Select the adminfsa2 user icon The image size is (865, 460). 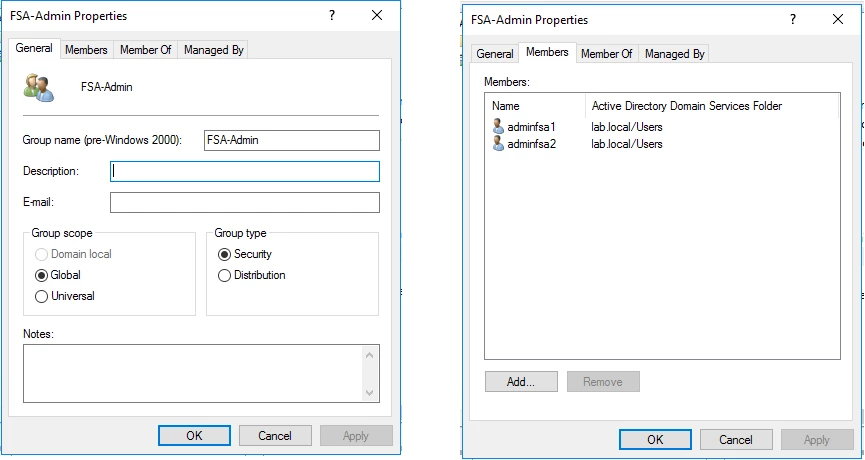[498, 144]
